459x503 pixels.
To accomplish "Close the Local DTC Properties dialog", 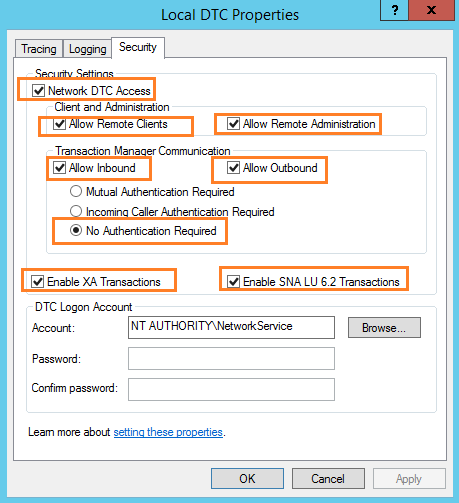I will pyautogui.click(x=431, y=10).
